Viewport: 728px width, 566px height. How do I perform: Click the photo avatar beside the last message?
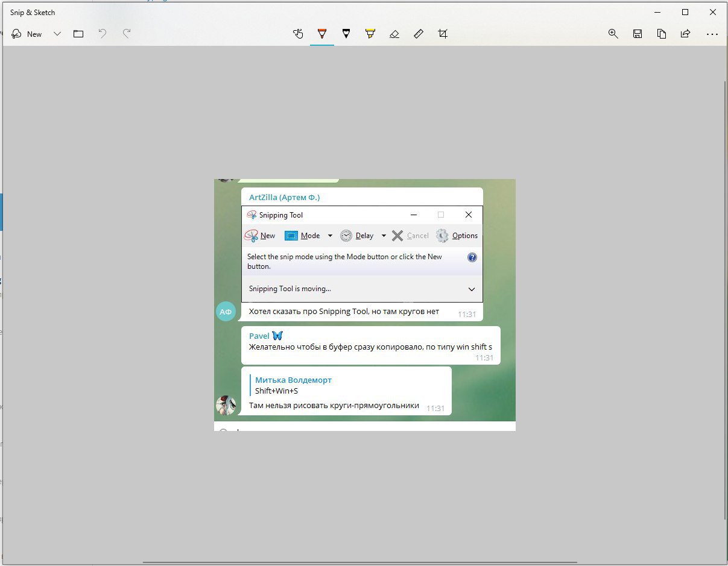[226, 405]
